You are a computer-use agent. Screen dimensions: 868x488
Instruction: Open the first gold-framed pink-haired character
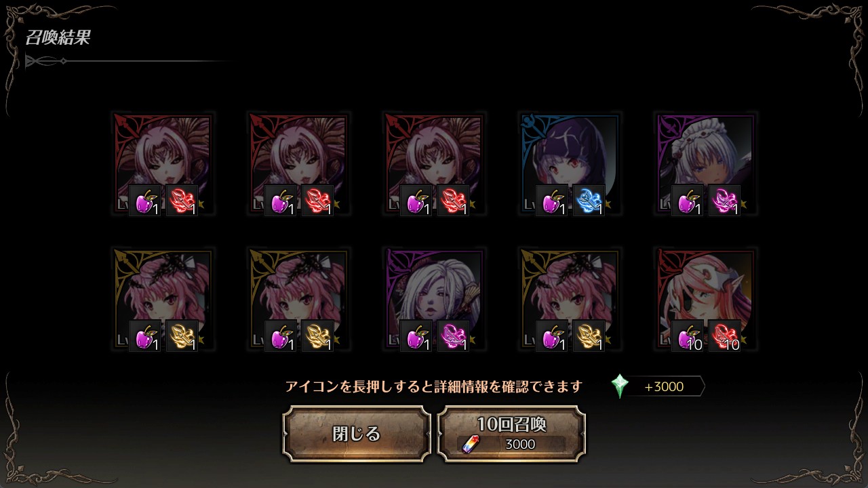point(163,300)
